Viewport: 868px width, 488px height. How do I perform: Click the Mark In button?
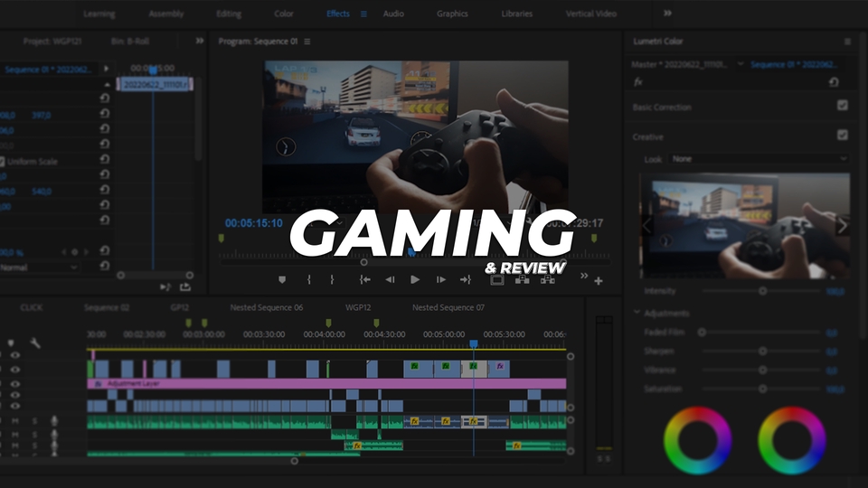(309, 280)
